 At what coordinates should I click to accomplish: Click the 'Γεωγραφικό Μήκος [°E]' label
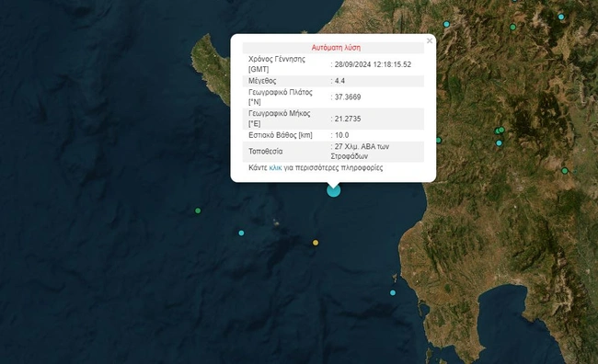[x=279, y=119]
